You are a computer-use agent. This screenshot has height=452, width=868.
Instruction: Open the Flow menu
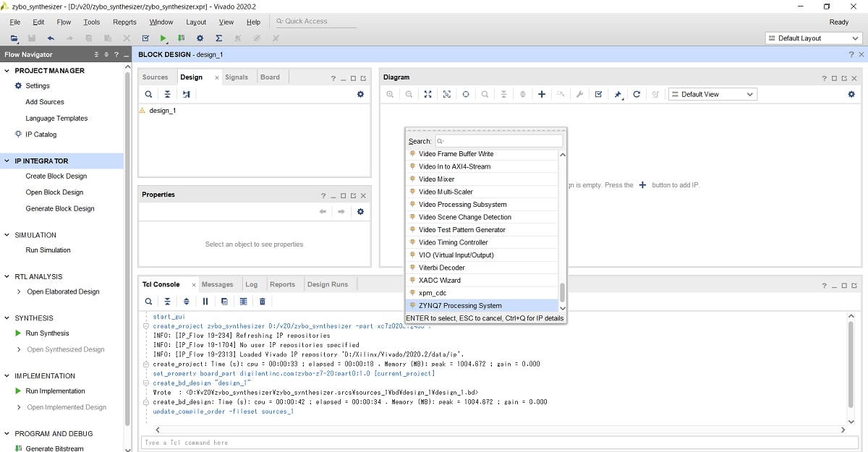[64, 22]
